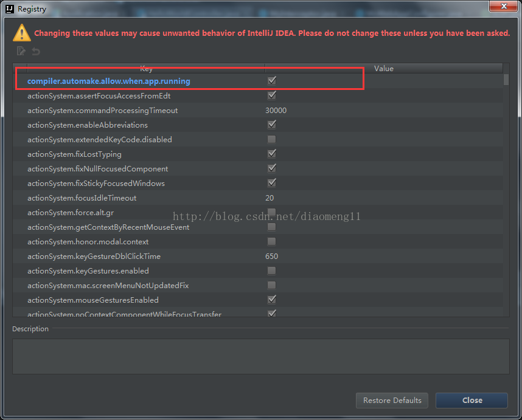
Task: Select the actionSystem.keyGestures.enabled key text
Action: pos(88,271)
